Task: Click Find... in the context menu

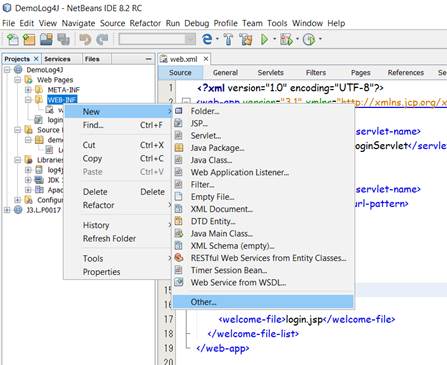Action: [x=117, y=125]
